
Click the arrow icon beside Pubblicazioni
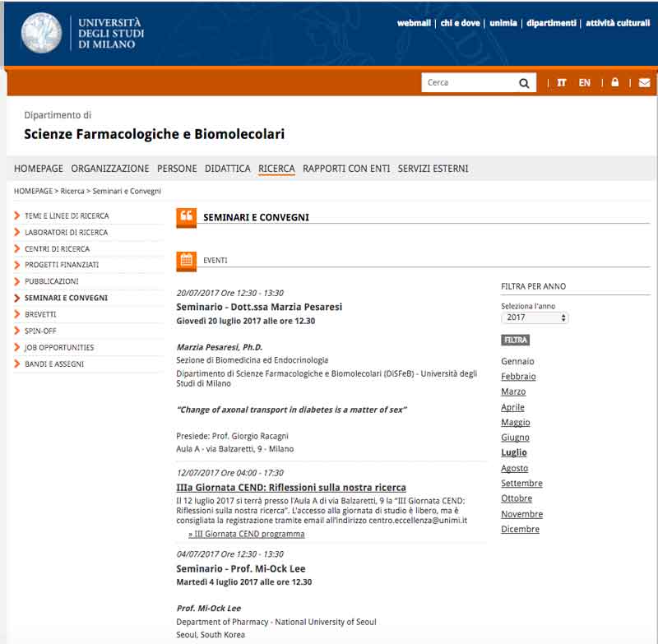[17, 281]
